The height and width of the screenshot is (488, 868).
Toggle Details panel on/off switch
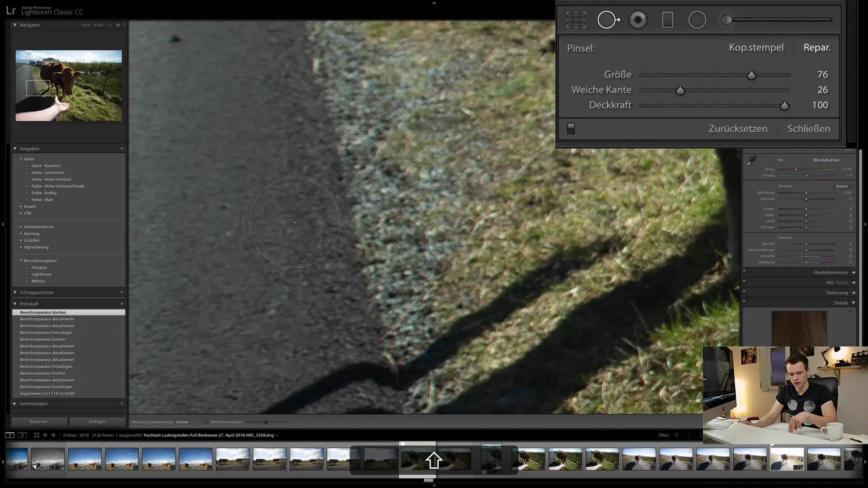[744, 302]
